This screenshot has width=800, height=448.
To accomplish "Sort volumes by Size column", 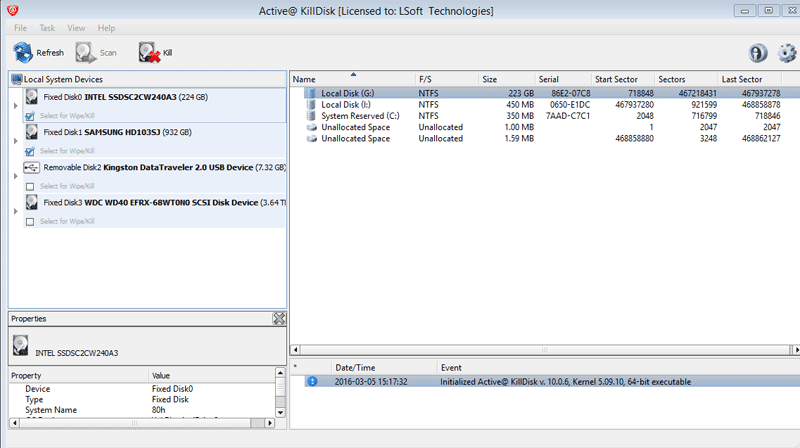I will pyautogui.click(x=507, y=79).
